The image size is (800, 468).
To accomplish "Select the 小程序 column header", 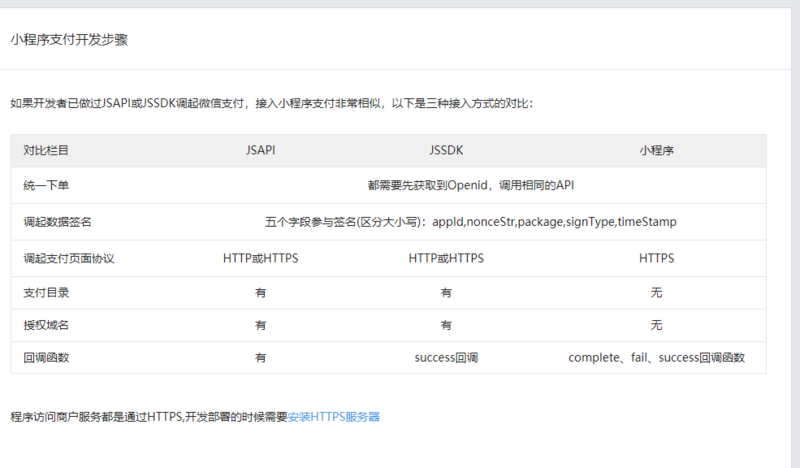I will [657, 151].
